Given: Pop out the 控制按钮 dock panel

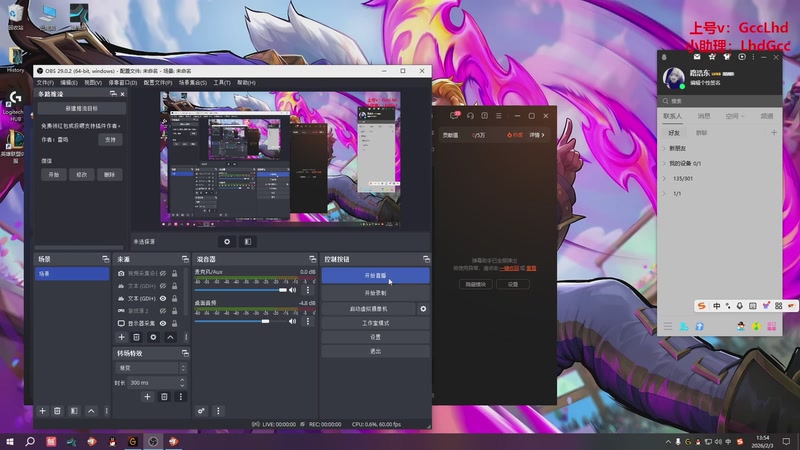Looking at the screenshot, I should click(x=426, y=259).
